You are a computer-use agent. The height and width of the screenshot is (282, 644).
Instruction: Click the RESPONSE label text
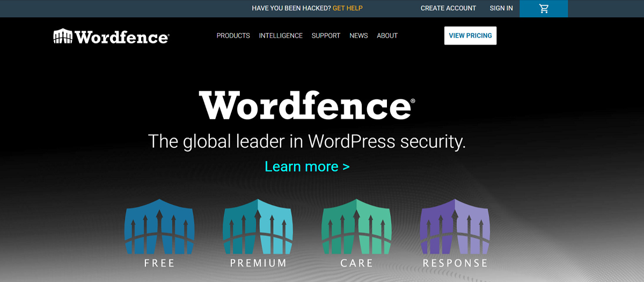click(x=455, y=263)
